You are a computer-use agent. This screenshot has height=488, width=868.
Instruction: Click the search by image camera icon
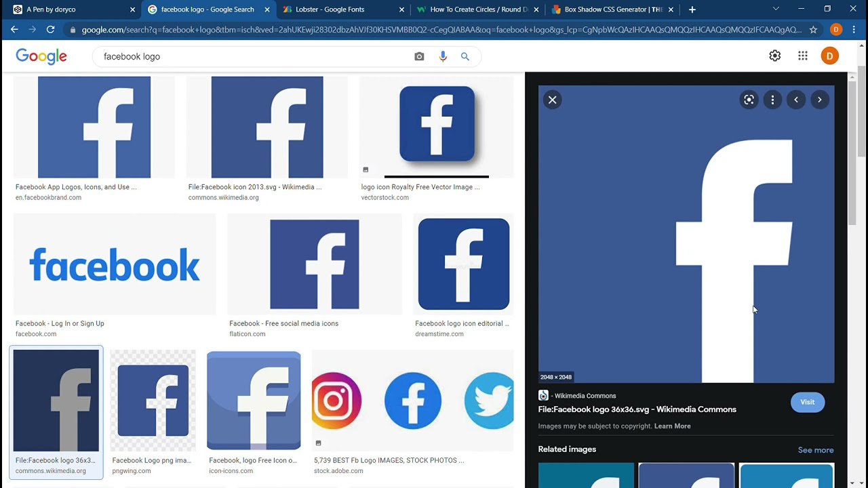click(419, 57)
